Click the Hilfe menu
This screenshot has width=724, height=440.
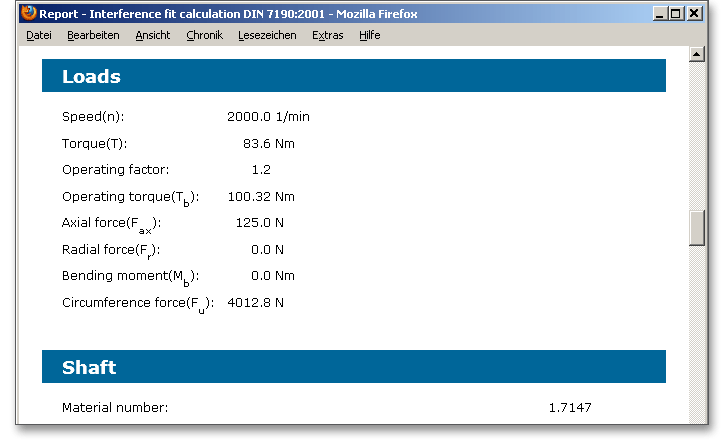(x=369, y=35)
